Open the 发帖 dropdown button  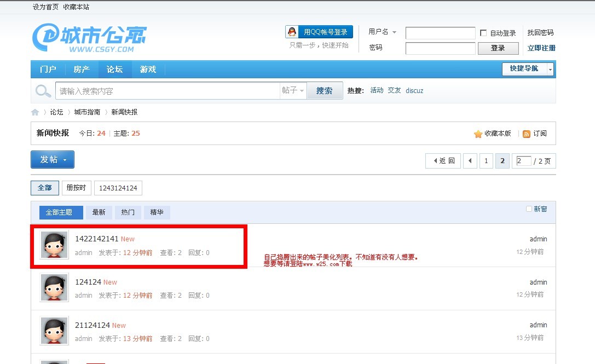[x=53, y=159]
